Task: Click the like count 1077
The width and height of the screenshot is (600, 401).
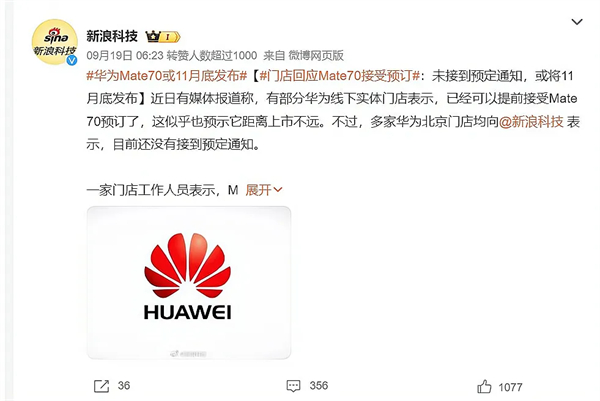Action: click(510, 387)
